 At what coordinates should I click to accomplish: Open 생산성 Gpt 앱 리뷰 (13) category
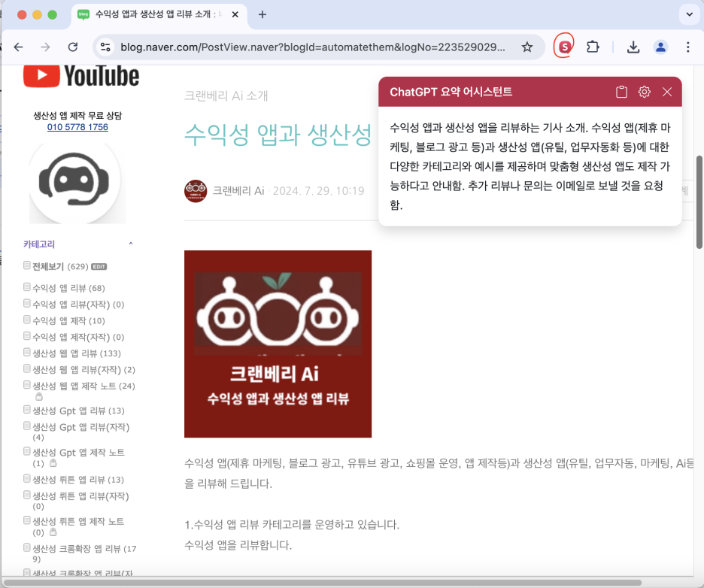click(x=78, y=411)
